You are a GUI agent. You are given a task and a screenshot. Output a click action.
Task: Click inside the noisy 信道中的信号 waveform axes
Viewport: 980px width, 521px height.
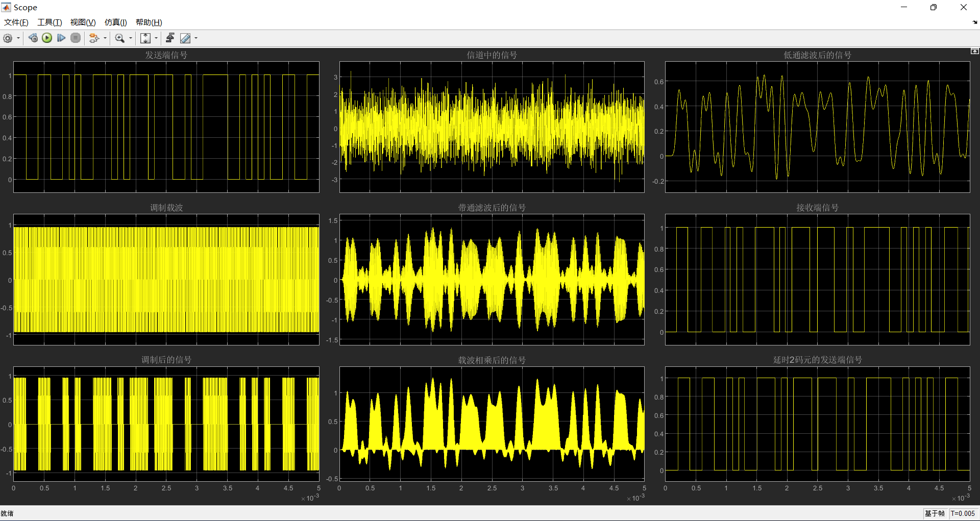pos(492,127)
